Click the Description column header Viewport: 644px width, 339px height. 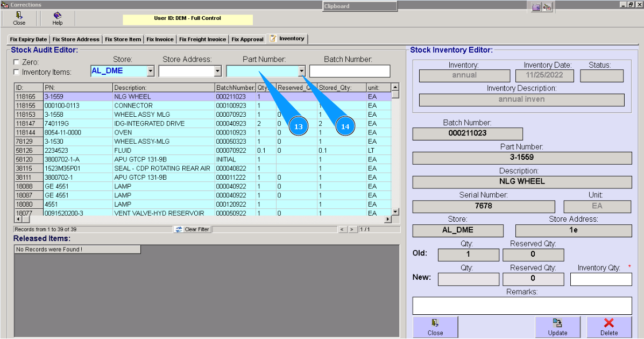coord(164,88)
